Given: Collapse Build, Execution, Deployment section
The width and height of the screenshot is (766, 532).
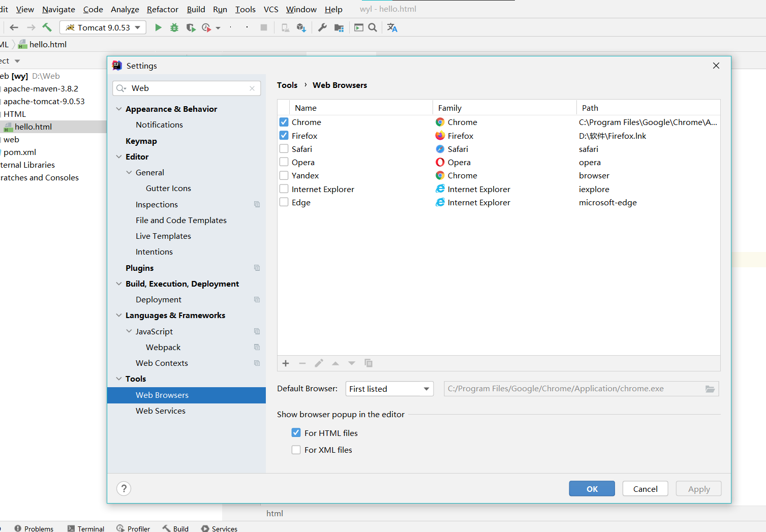Looking at the screenshot, I should [119, 284].
